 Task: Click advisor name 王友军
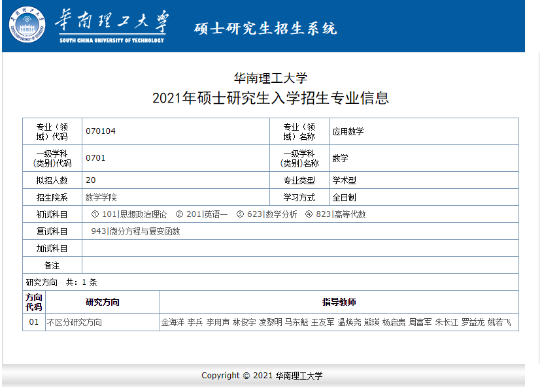point(323,322)
